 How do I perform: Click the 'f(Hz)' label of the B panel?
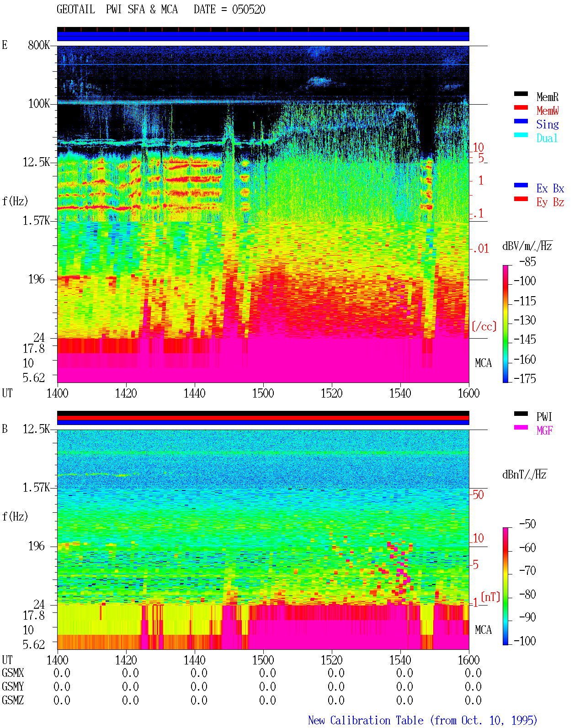(x=15, y=516)
